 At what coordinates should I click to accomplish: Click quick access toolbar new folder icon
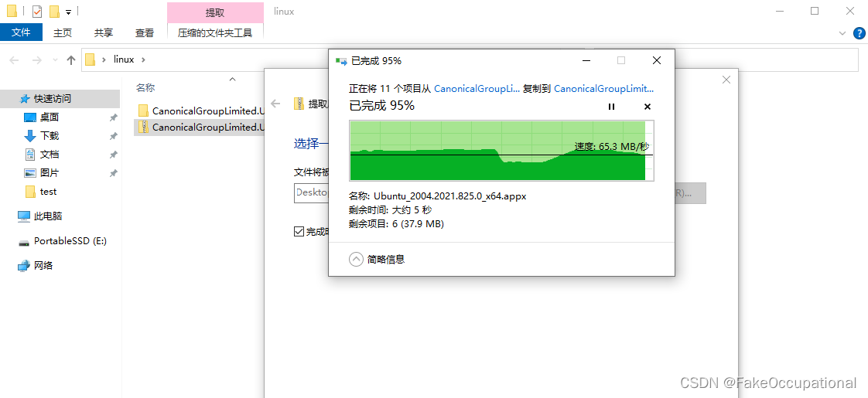point(53,11)
